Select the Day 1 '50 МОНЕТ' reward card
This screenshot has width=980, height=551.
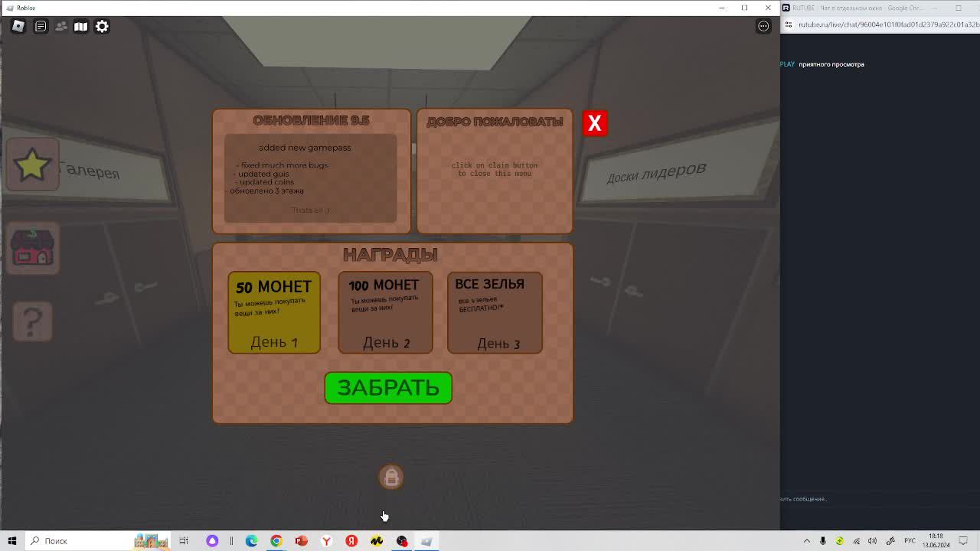[274, 312]
